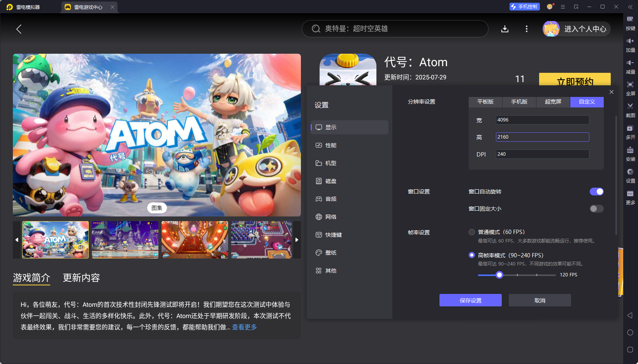Select 普通模式 (60 FPS) radio button
The height and width of the screenshot is (364, 638).
click(472, 232)
